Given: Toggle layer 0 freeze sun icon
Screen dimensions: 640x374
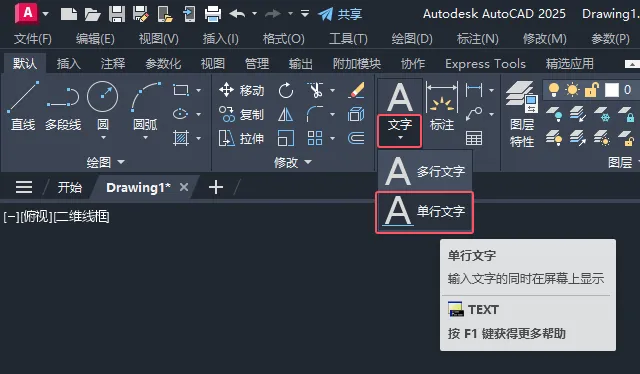Looking at the screenshot, I should coord(572,89).
